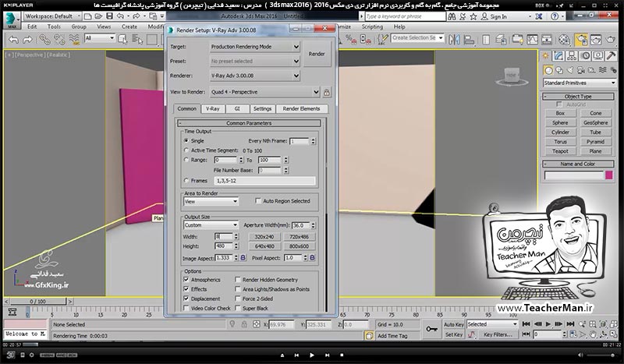
Task: Click the Auto Key button
Action: click(x=454, y=324)
